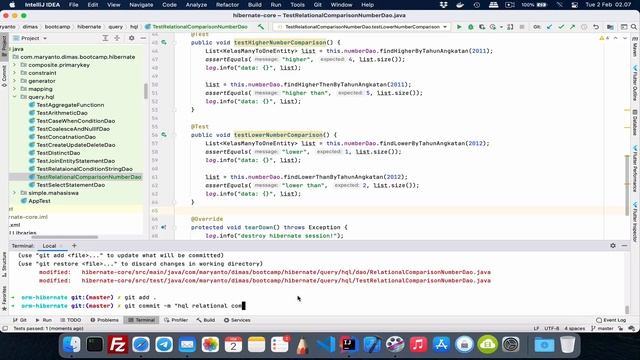
Task: Select TestDistinctDao in the Project tree
Action: 58,153
